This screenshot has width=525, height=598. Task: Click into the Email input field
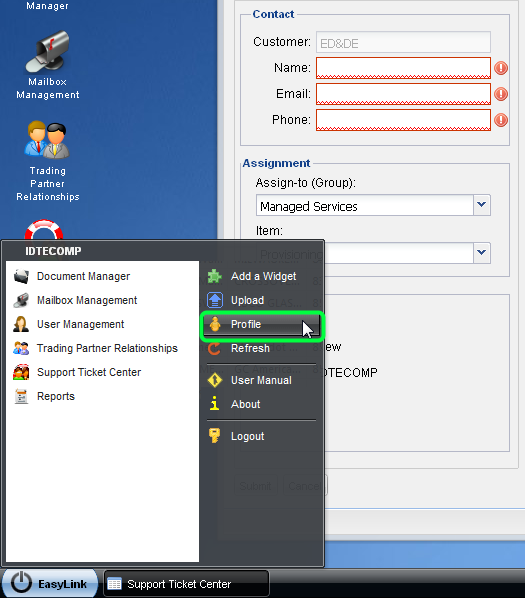tap(403, 94)
